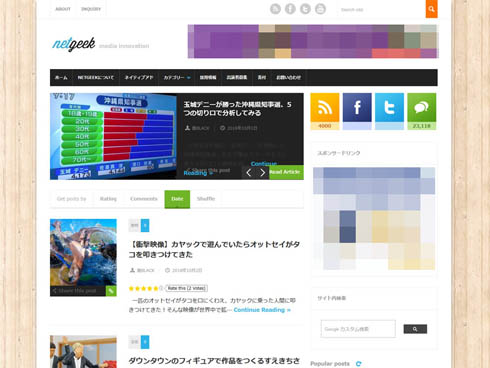Expand the カテゴリー dropdown menu
Viewport: 490px width, 368px height.
click(x=177, y=77)
